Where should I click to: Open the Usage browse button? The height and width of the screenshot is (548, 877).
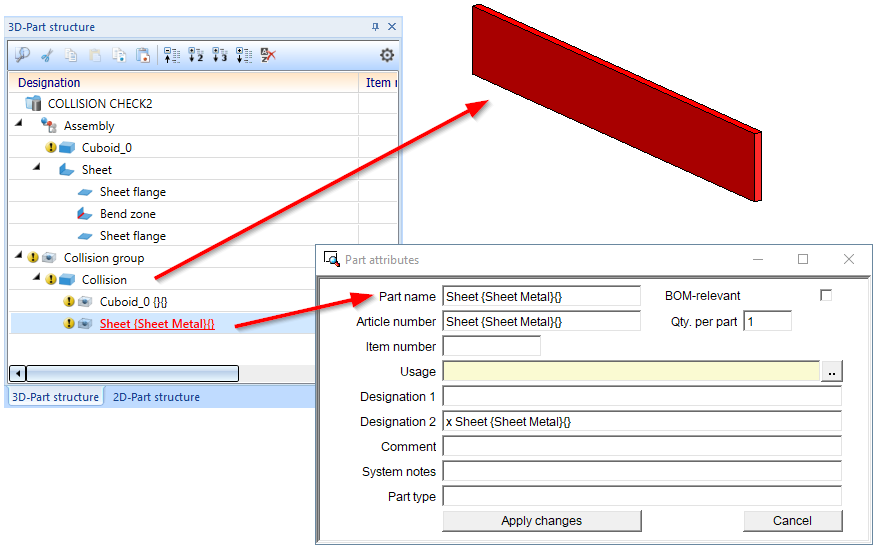(832, 371)
